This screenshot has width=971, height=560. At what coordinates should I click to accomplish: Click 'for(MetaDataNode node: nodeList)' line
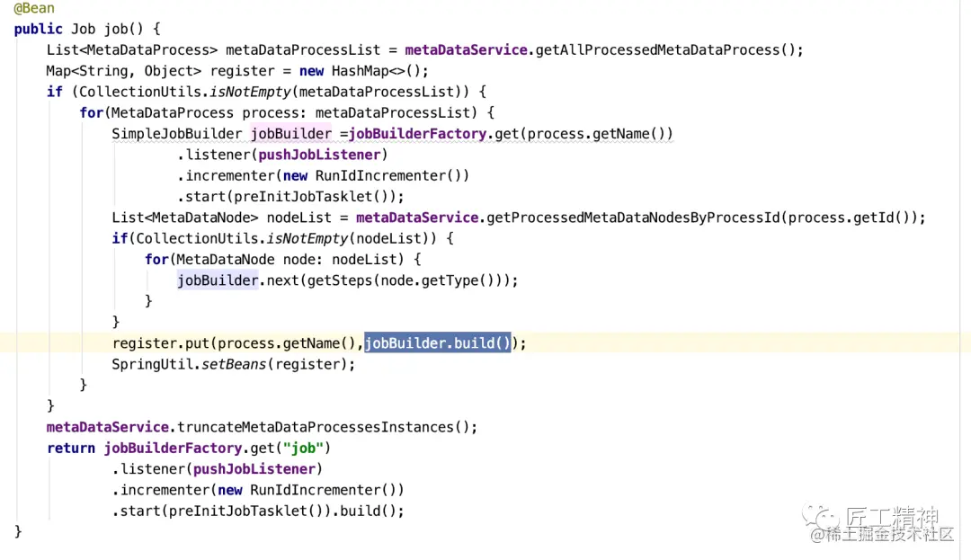pyautogui.click(x=283, y=260)
